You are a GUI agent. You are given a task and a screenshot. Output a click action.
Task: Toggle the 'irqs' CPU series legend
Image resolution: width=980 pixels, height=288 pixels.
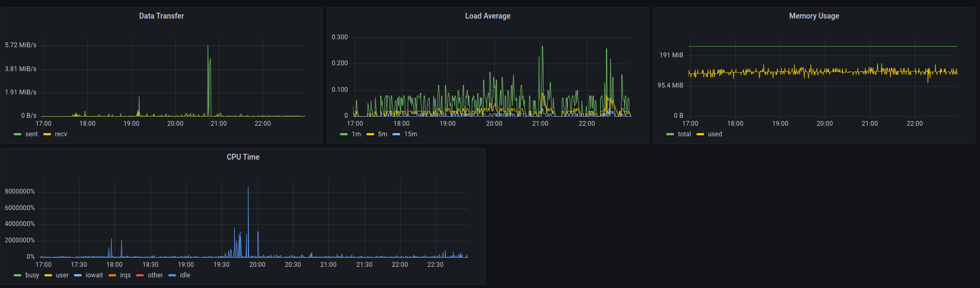pos(125,275)
